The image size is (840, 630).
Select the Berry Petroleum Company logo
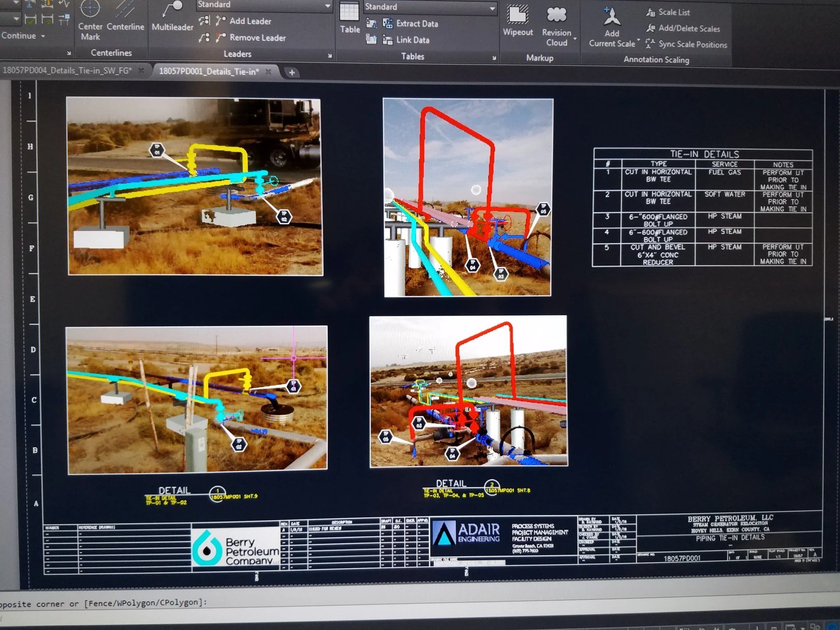[236, 547]
